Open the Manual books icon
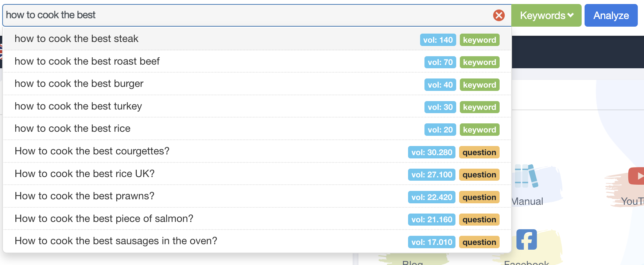The width and height of the screenshot is (644, 265). pyautogui.click(x=526, y=176)
